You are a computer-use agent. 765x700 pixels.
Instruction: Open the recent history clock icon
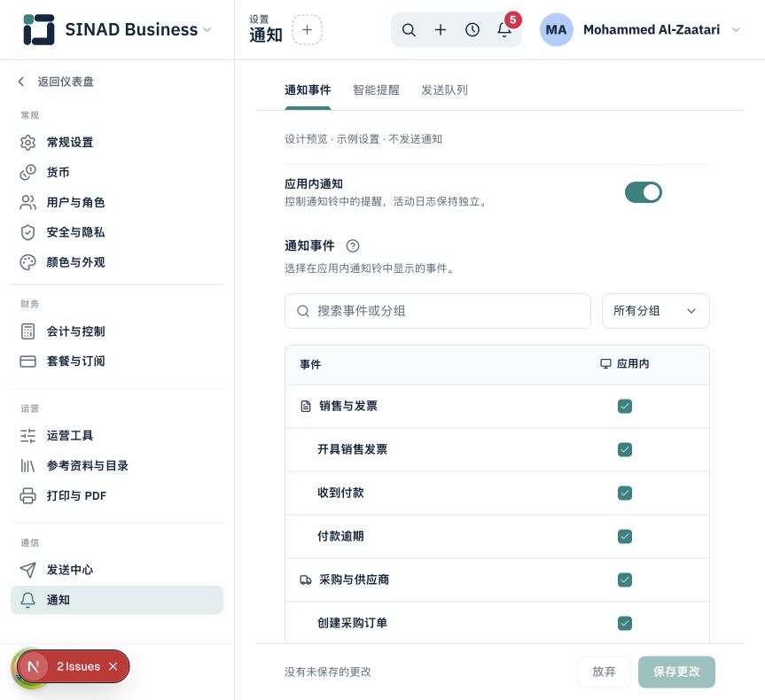pyautogui.click(x=472, y=30)
